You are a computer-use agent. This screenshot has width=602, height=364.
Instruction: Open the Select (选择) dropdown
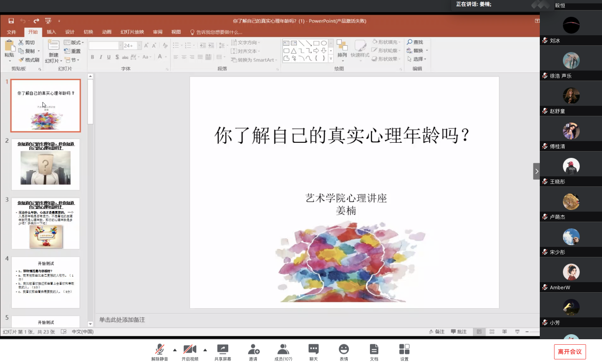[417, 59]
